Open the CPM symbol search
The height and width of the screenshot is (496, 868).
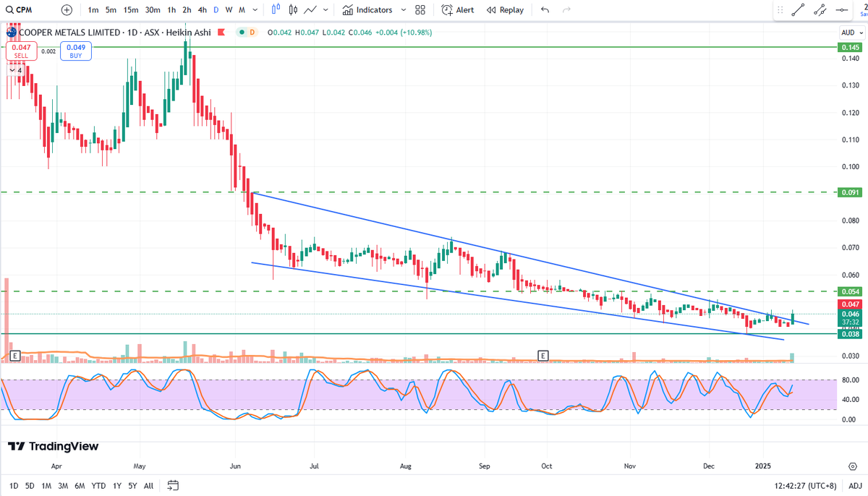click(x=20, y=10)
